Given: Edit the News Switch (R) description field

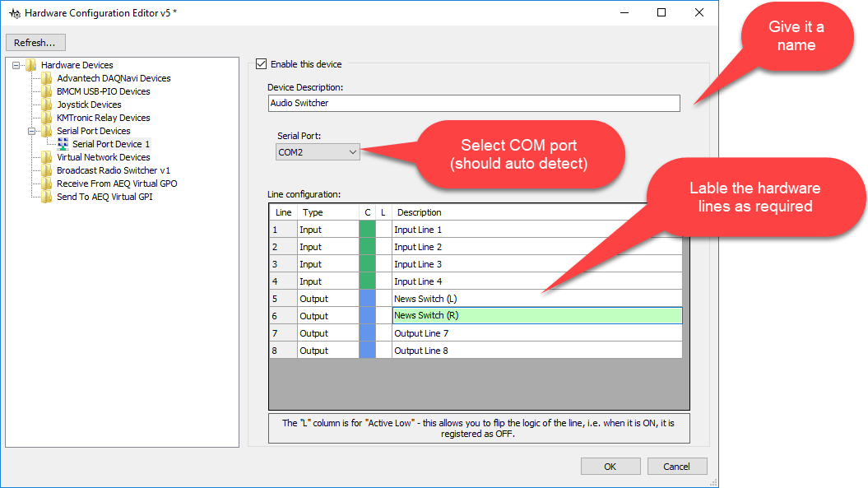Looking at the screenshot, I should point(537,316).
